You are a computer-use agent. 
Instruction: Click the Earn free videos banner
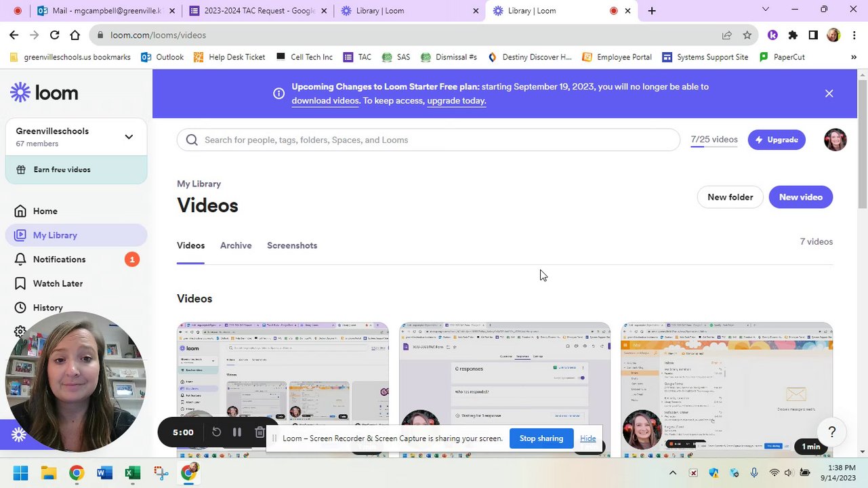click(76, 169)
